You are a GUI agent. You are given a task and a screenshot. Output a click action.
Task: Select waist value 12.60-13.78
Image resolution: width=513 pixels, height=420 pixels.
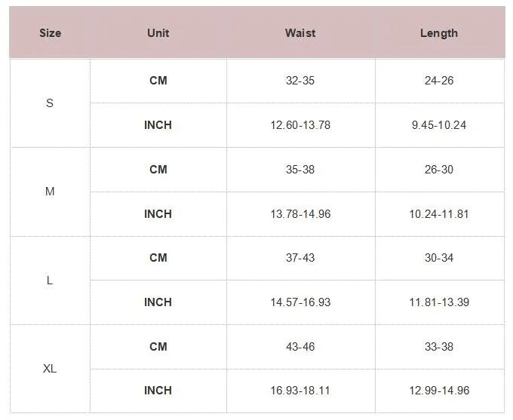pyautogui.click(x=300, y=125)
